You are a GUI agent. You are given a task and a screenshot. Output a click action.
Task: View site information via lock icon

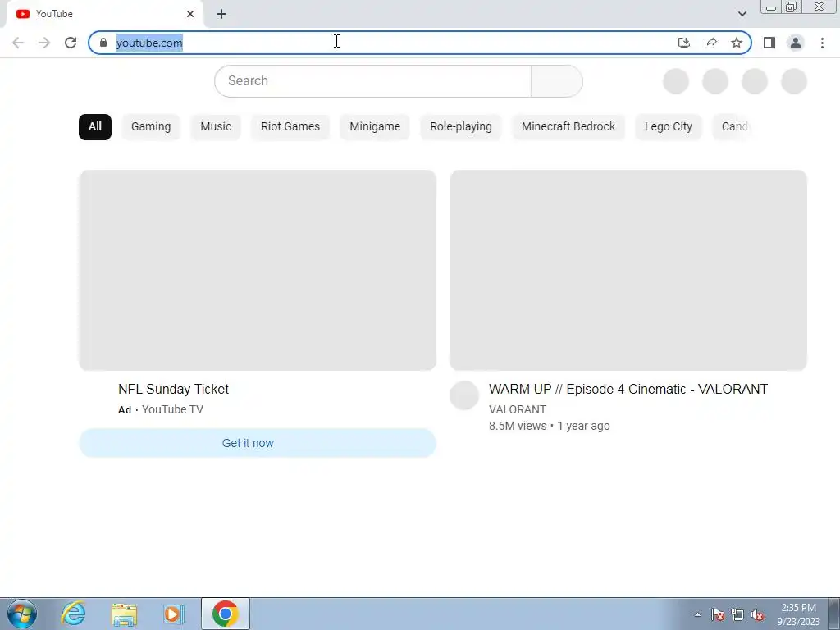(103, 43)
